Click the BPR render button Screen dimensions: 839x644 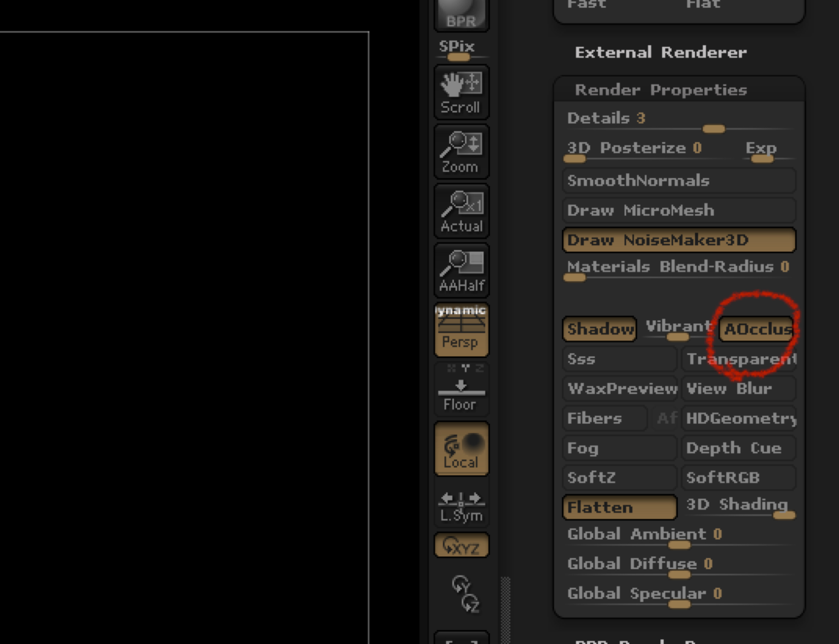tap(461, 15)
